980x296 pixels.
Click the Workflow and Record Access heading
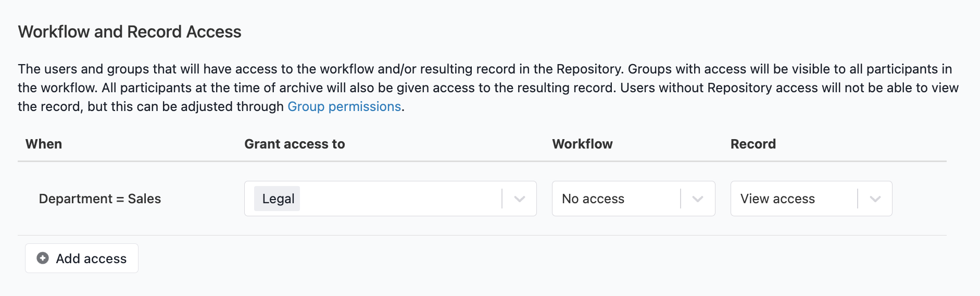[x=130, y=32]
